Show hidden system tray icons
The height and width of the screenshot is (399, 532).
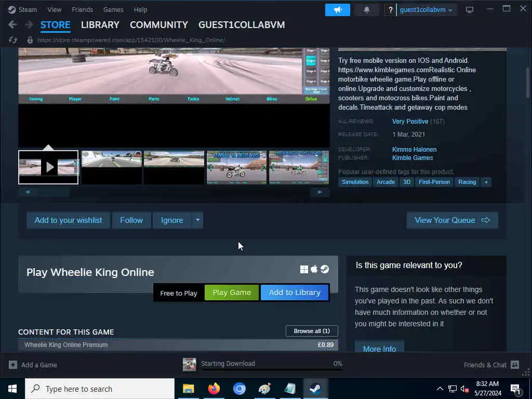[440, 389]
